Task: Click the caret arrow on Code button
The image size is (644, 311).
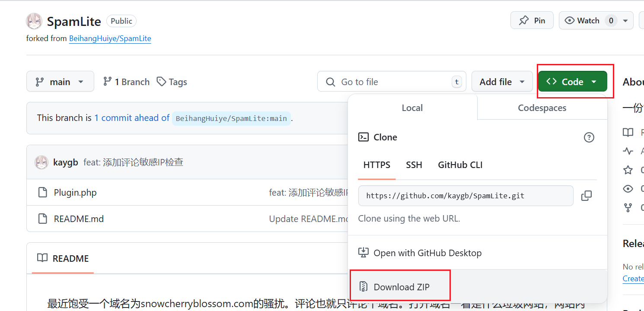Action: tap(594, 82)
